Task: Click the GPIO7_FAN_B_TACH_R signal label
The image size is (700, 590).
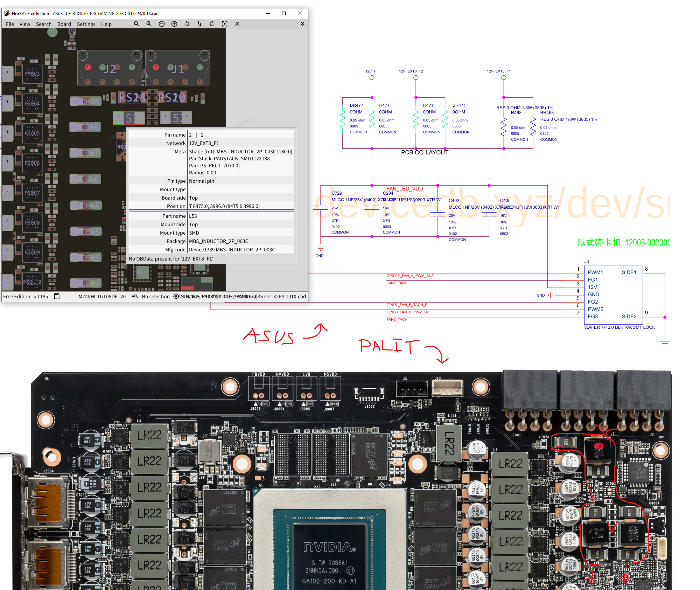Action: click(x=407, y=305)
